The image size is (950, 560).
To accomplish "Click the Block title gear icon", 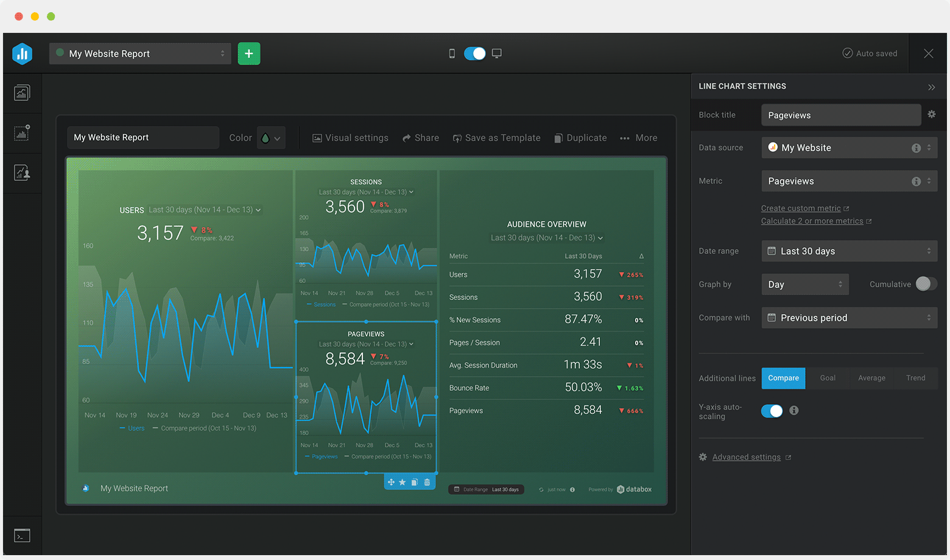I will tap(931, 114).
